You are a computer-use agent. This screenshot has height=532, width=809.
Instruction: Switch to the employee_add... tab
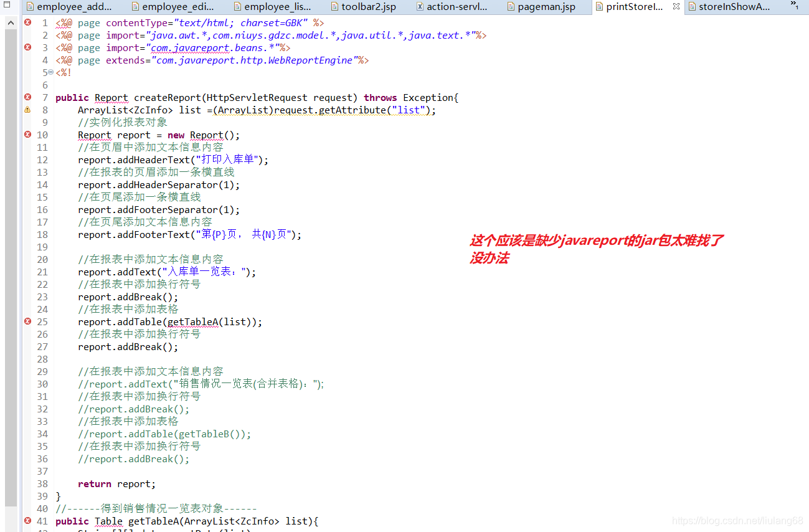point(70,7)
